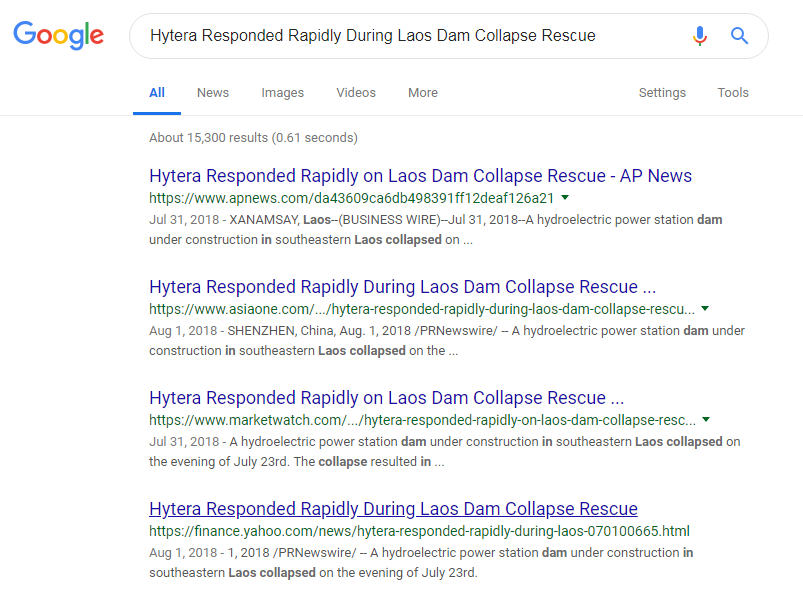The image size is (803, 597).
Task: Open the MarketWatch result headline
Action: [386, 398]
